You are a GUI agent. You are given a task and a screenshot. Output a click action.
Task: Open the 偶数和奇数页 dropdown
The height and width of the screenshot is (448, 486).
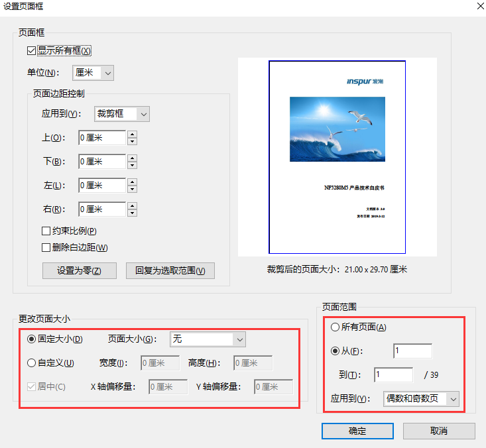[421, 399]
